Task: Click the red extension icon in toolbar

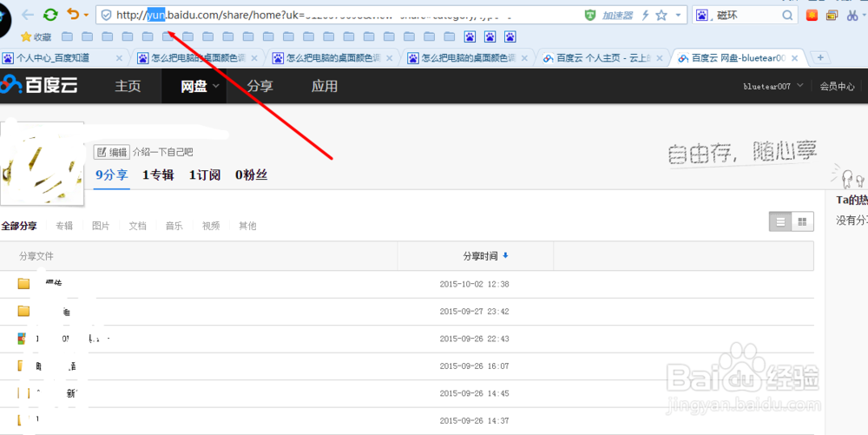Action: (x=812, y=16)
